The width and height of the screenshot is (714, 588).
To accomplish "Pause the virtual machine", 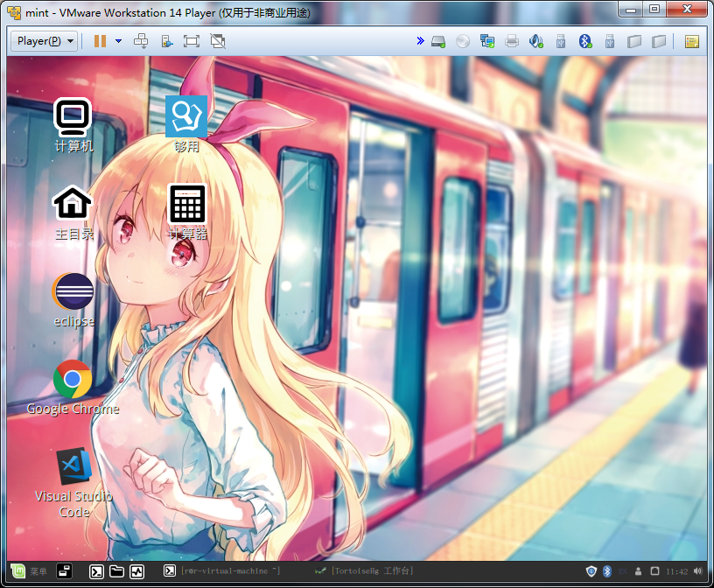I will 100,41.
